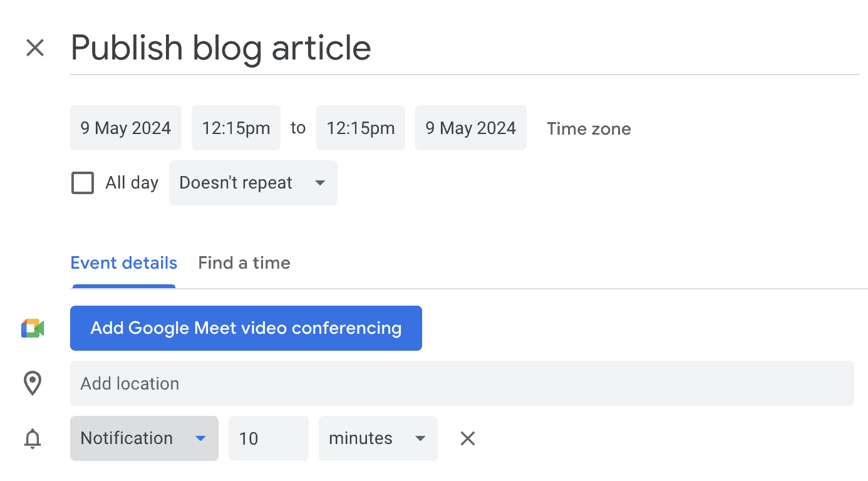Close the event editor with X icon
The image size is (868, 481).
pyautogui.click(x=35, y=48)
